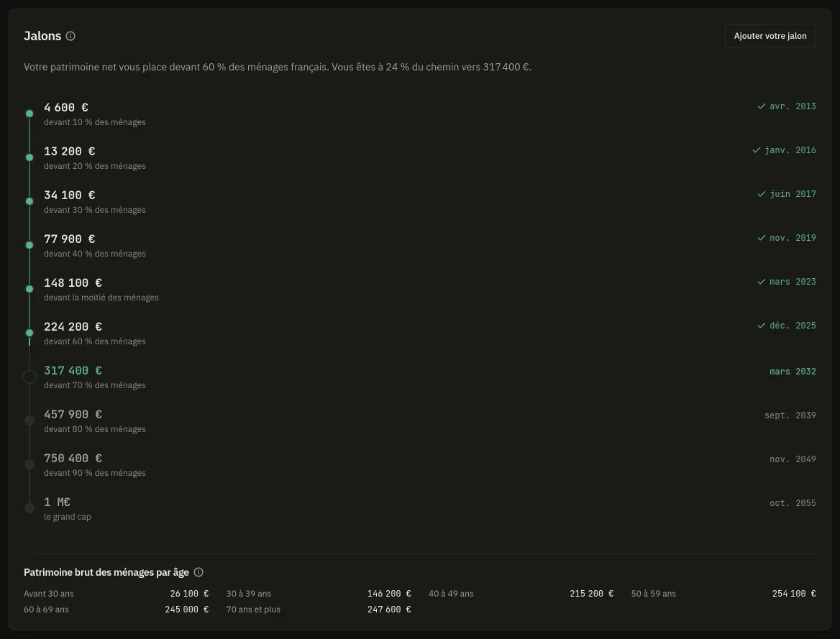Click the projected date nov. 2049
This screenshot has width=840, height=639.
793,459
